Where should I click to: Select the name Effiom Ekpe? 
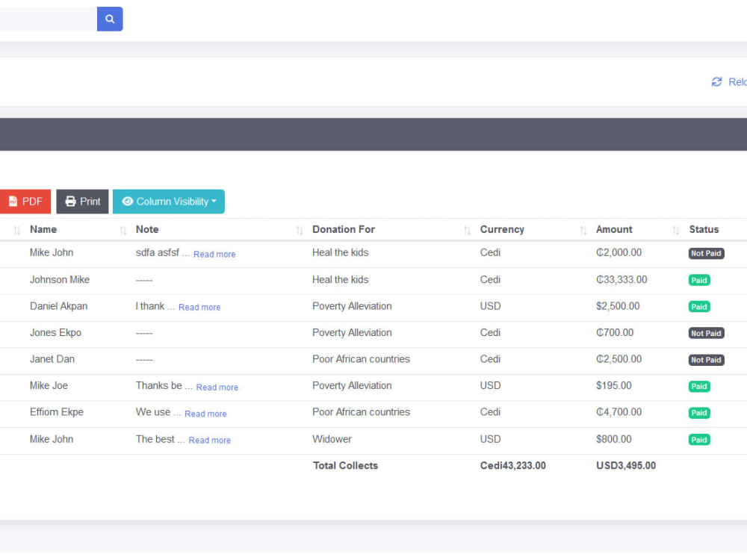tap(56, 412)
